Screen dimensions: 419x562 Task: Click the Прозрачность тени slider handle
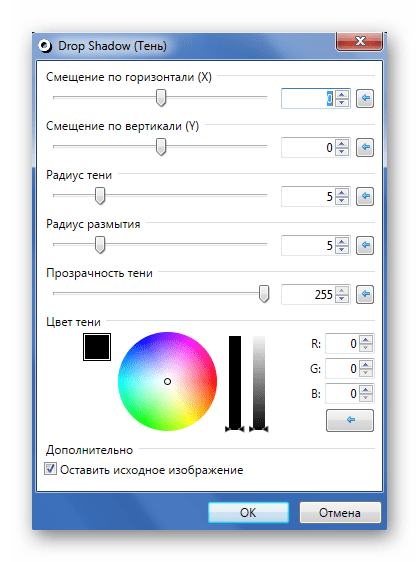pos(264,294)
